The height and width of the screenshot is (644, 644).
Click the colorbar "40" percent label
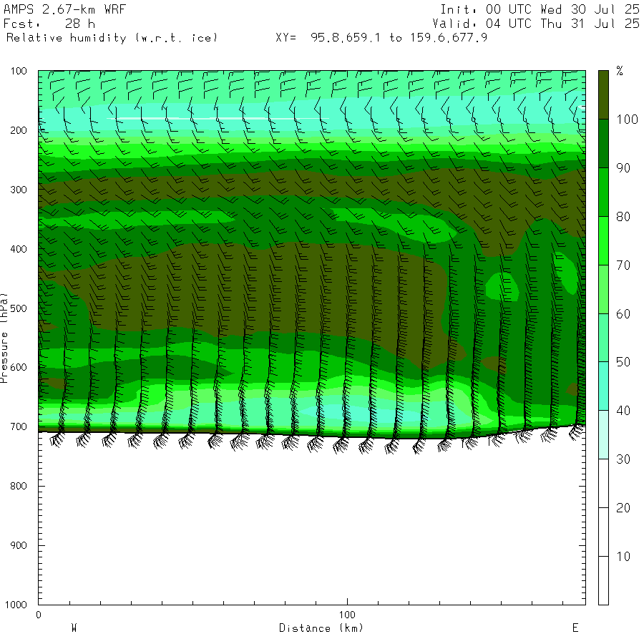point(623,411)
